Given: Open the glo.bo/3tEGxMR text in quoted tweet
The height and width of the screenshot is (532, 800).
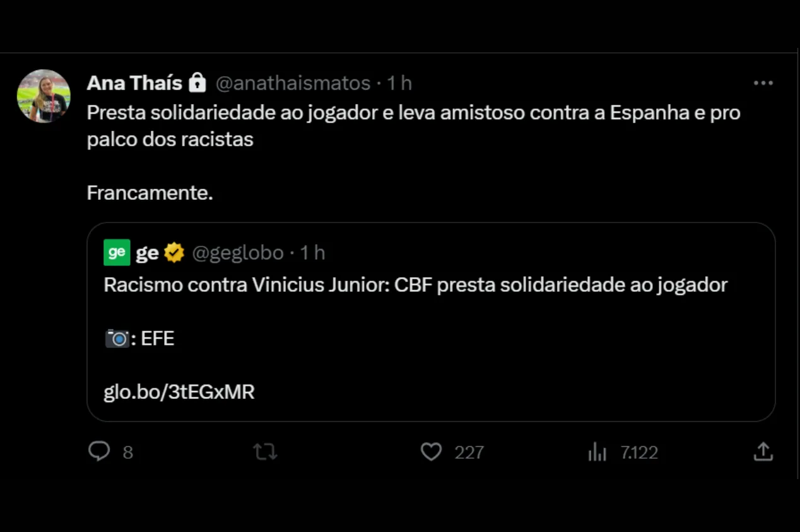Looking at the screenshot, I should 179,392.
